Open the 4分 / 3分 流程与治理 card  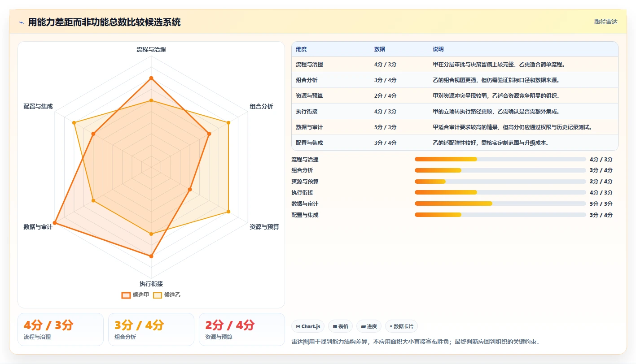pos(61,329)
